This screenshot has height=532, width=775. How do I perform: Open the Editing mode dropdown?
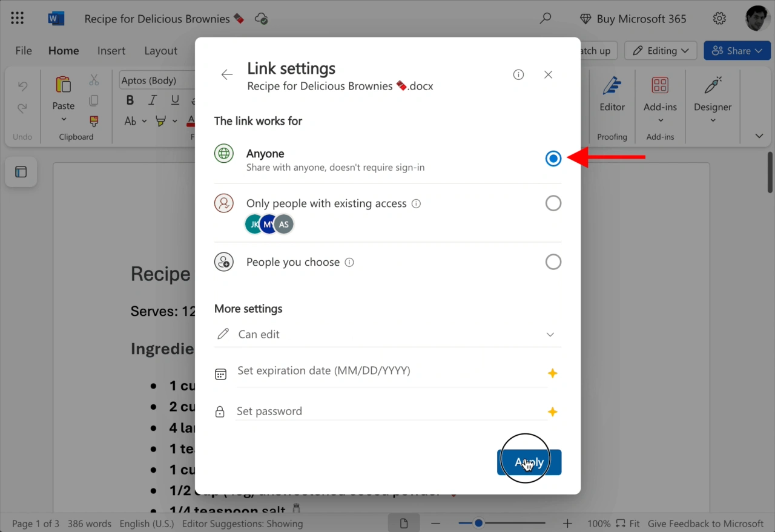pos(661,51)
